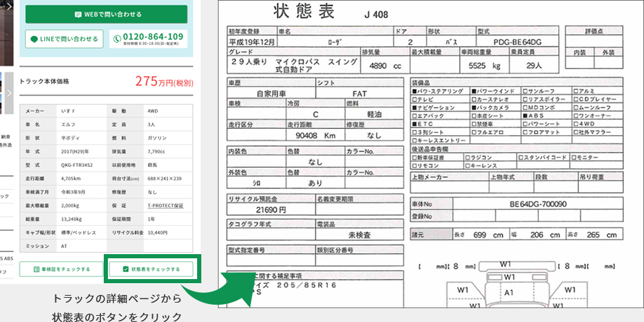
Task: Open the LINEで問い合わせる inquiry button
Action: click(x=64, y=39)
